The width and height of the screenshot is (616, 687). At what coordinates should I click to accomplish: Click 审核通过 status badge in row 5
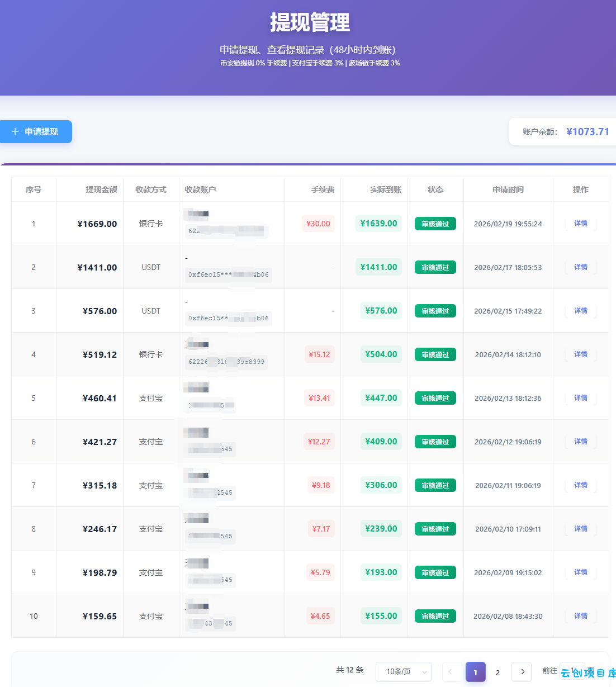[435, 398]
